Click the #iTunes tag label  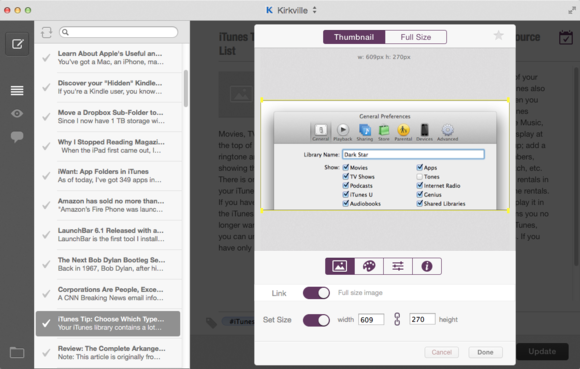[x=238, y=321]
